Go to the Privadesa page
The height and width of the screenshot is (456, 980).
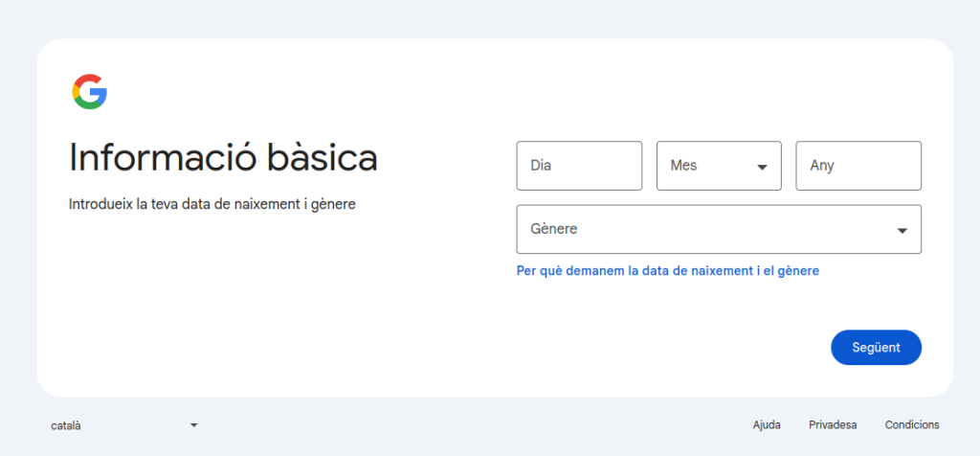point(833,424)
